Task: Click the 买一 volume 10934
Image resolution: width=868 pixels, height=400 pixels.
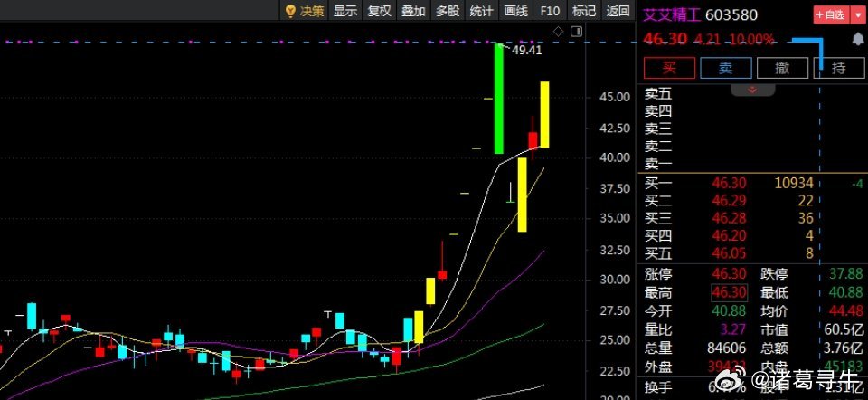Action: pyautogui.click(x=793, y=183)
